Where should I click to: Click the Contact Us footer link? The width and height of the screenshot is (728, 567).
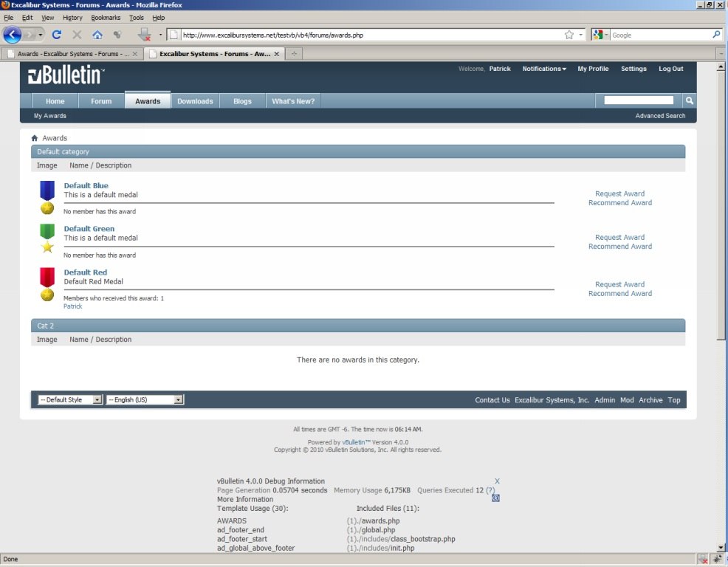(492, 400)
